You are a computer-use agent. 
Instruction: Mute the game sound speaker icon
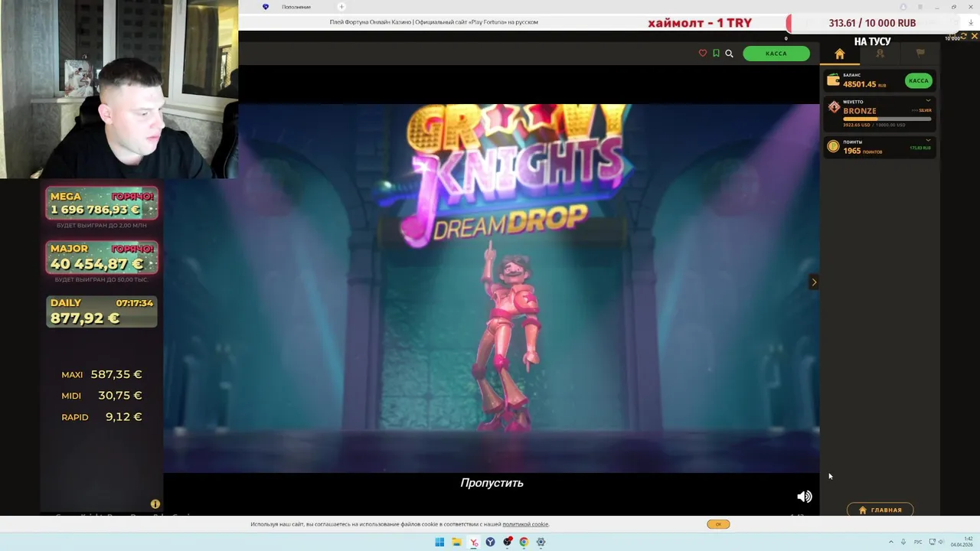tap(804, 497)
